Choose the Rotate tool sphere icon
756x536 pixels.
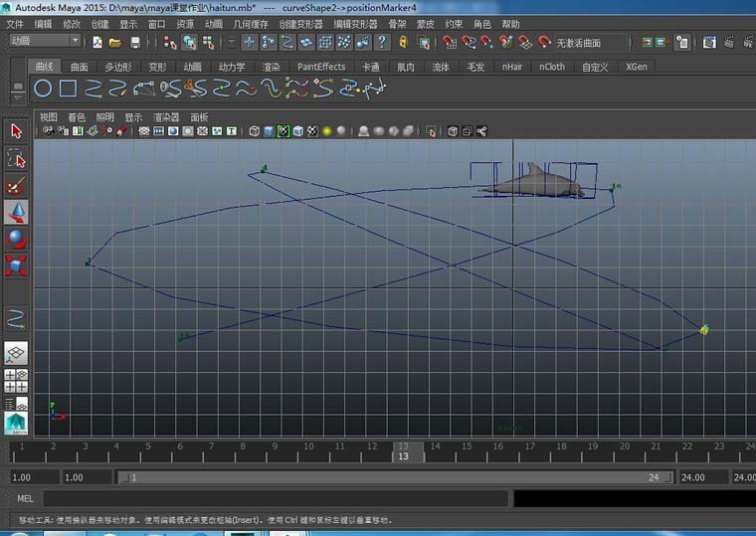(17, 239)
